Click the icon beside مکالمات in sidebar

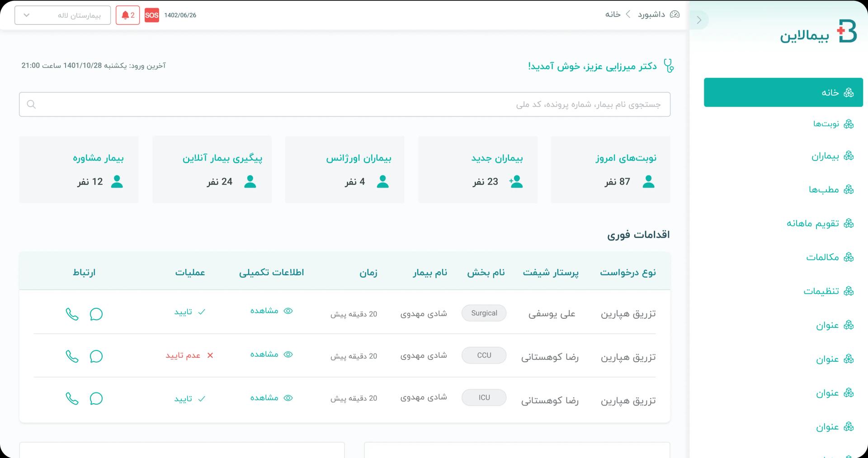849,257
